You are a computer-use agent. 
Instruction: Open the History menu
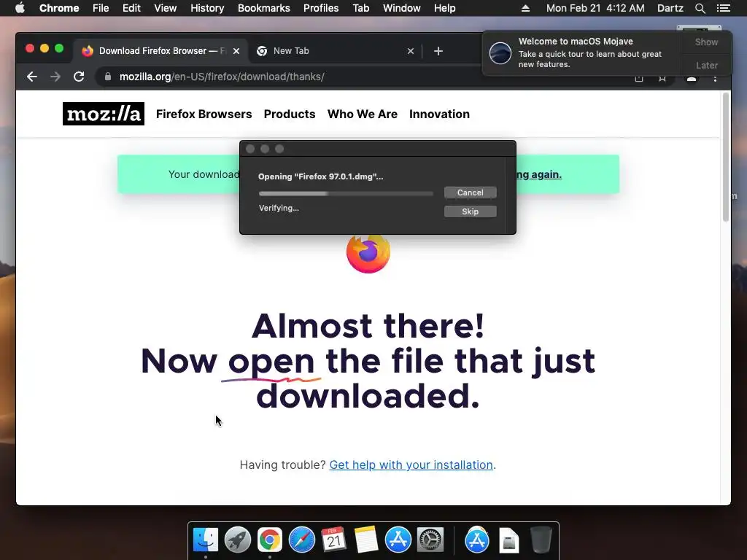pos(207,8)
